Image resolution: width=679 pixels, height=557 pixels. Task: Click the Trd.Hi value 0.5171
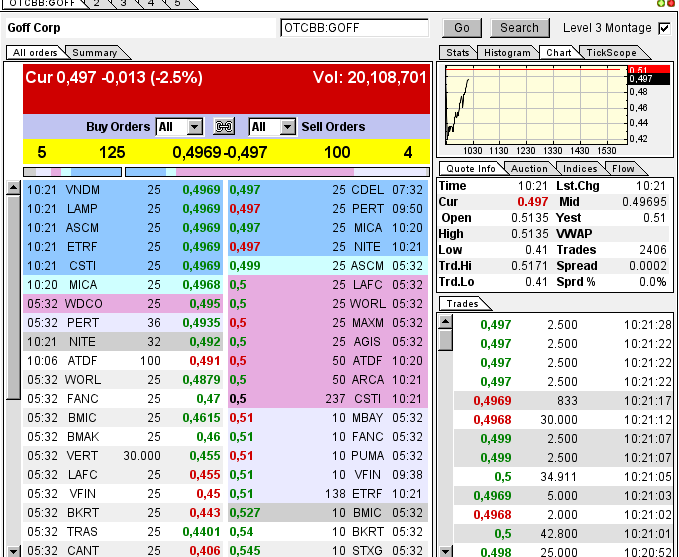530,266
